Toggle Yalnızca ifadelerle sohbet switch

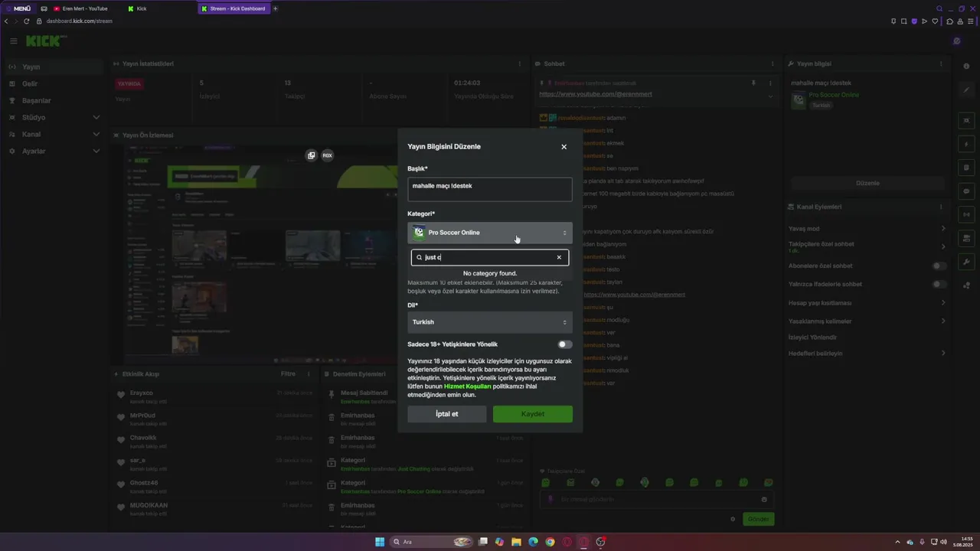tap(939, 285)
